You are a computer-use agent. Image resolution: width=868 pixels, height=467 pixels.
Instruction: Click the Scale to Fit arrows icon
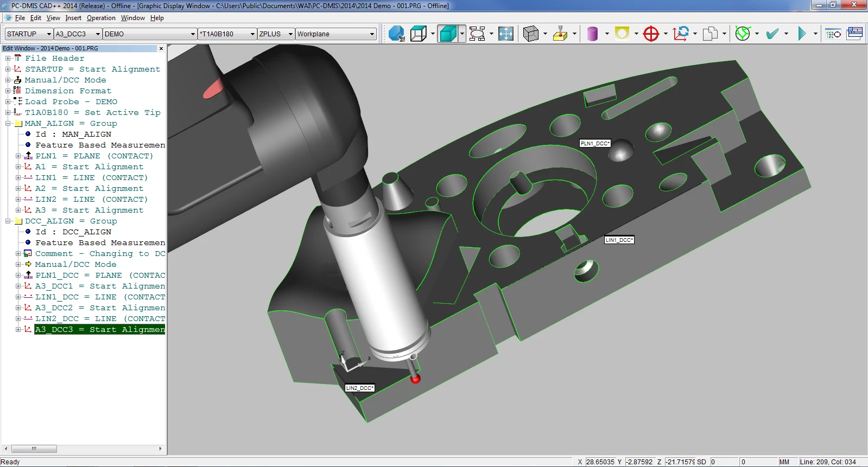click(x=505, y=34)
